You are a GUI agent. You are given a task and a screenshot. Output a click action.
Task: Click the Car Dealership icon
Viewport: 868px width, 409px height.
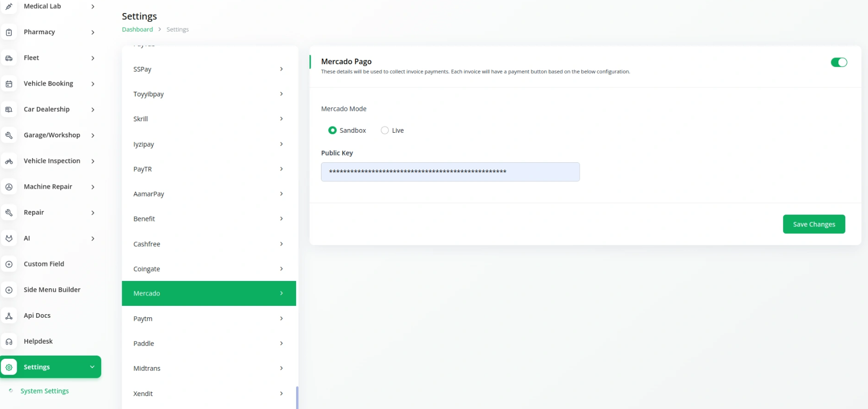click(9, 109)
